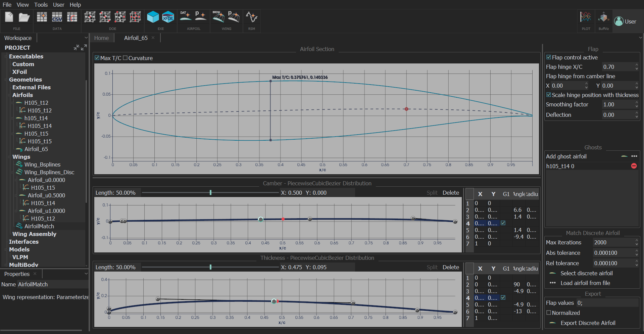Create new parameterized wing
This screenshot has width=644, height=334.
coord(234,16)
